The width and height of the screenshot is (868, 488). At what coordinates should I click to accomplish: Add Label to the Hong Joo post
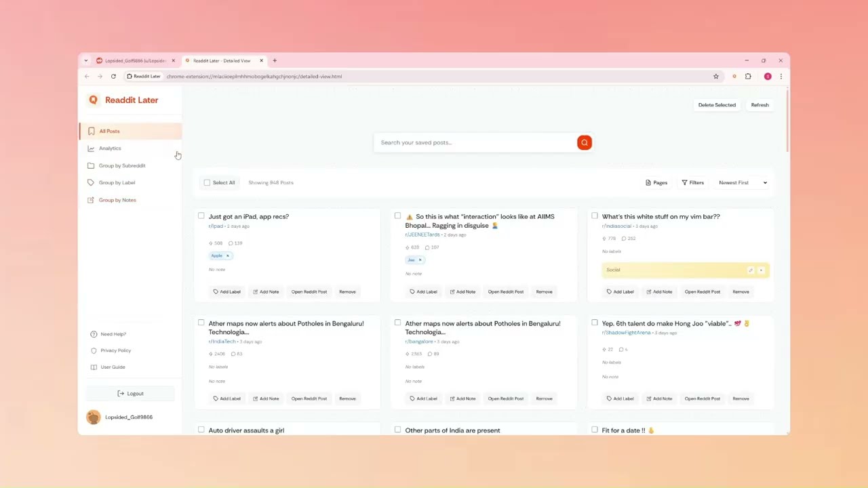620,399
